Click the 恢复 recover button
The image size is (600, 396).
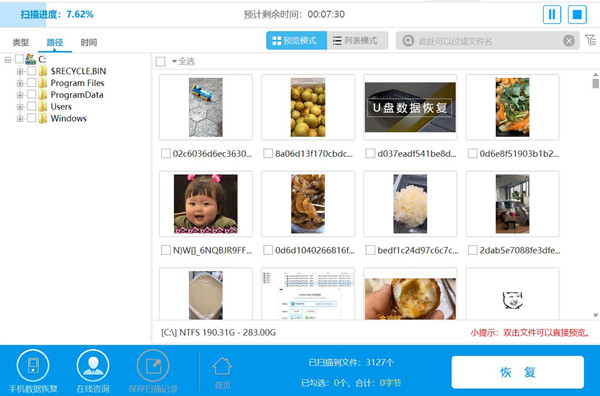518,372
